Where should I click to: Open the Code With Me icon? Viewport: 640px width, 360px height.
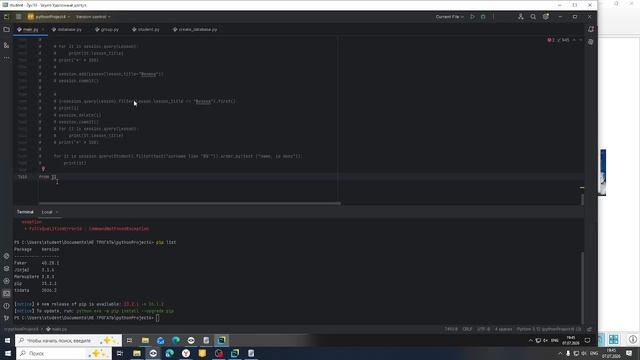[520, 17]
